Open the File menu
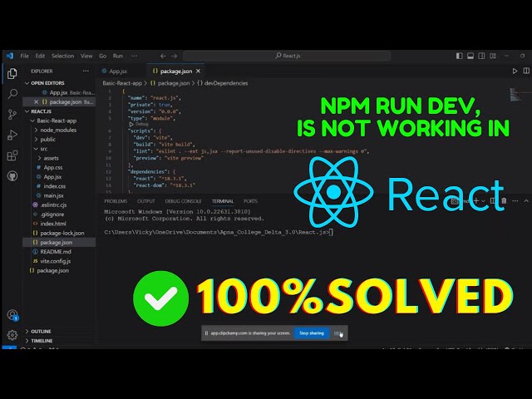 24,56
